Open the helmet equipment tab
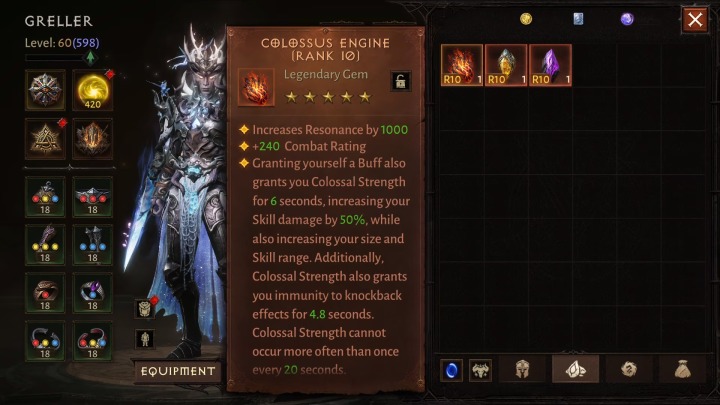Viewport: 720px width, 405px height. (x=522, y=369)
